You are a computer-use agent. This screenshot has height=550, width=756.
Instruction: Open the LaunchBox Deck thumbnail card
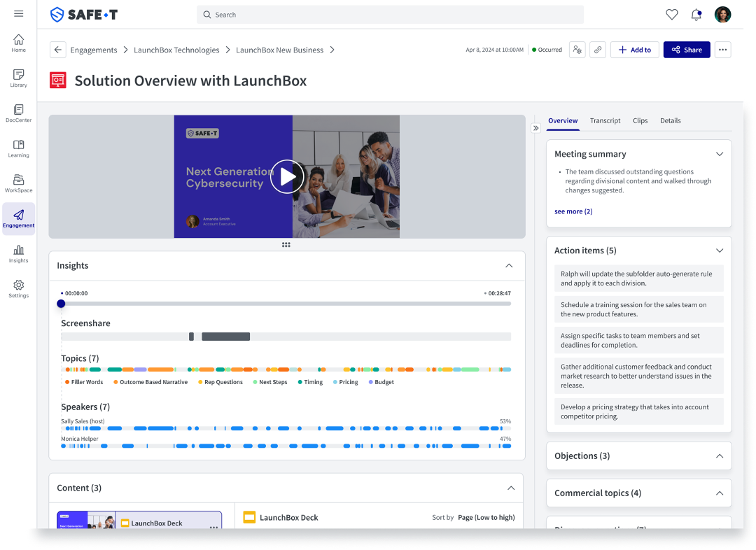click(x=139, y=520)
